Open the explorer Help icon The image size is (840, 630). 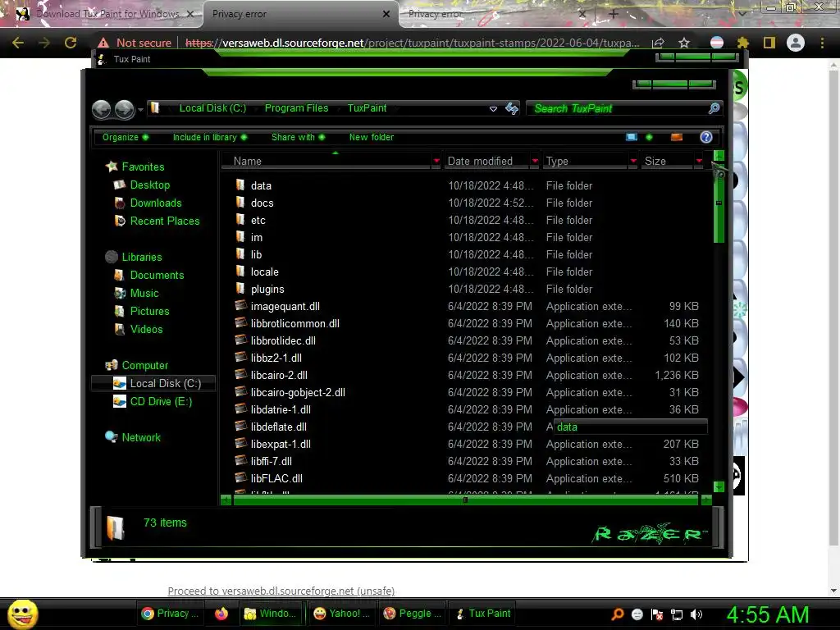pos(706,137)
